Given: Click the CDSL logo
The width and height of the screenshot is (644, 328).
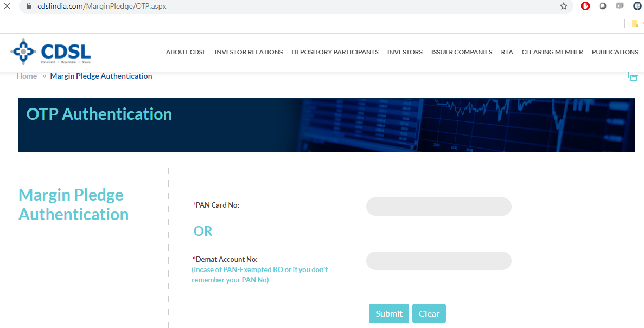Looking at the screenshot, I should (x=50, y=52).
